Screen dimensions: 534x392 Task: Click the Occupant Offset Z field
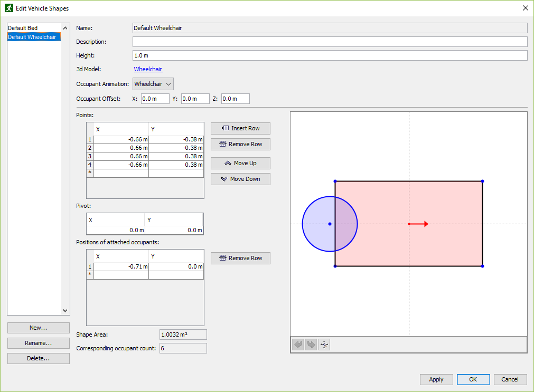236,99
